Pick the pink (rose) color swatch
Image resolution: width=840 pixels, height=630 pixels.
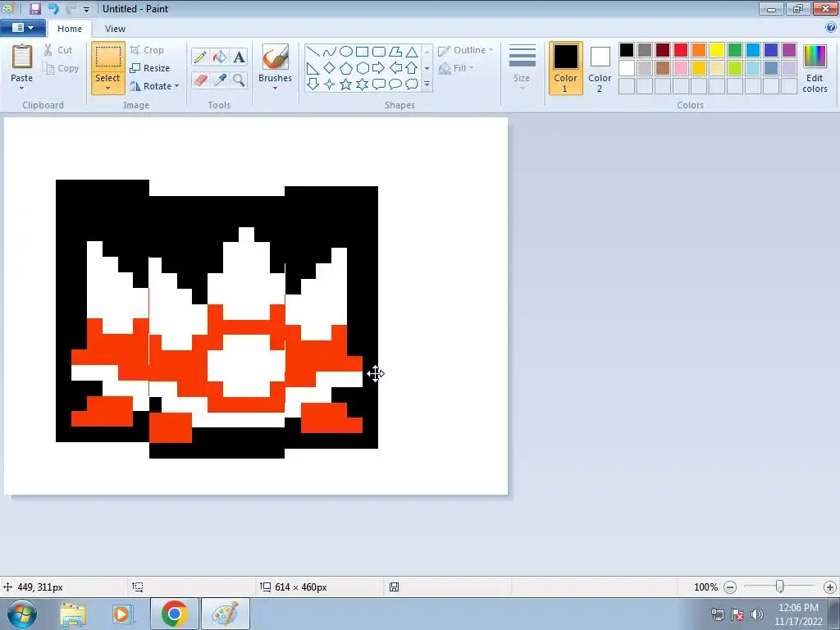click(x=681, y=68)
